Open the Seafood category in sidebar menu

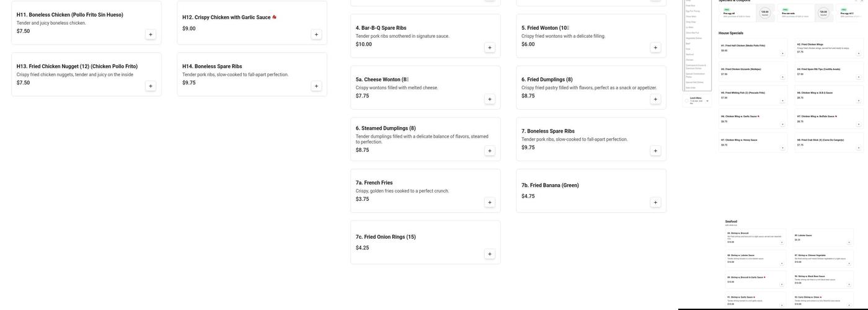click(690, 54)
